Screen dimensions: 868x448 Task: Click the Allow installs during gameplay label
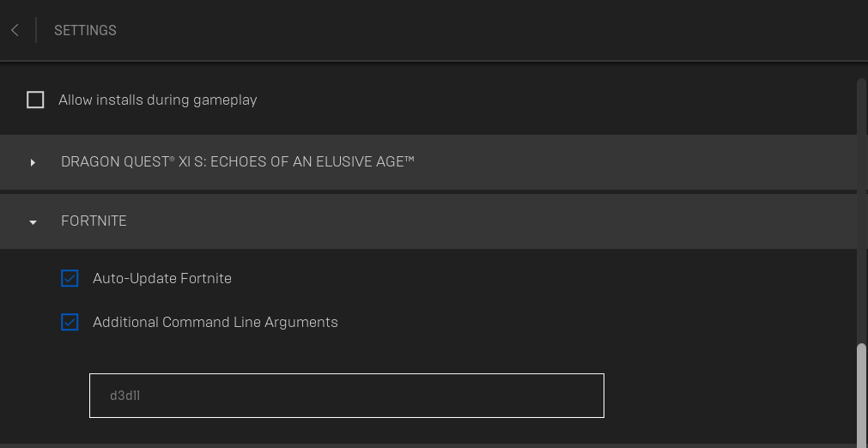(157, 100)
